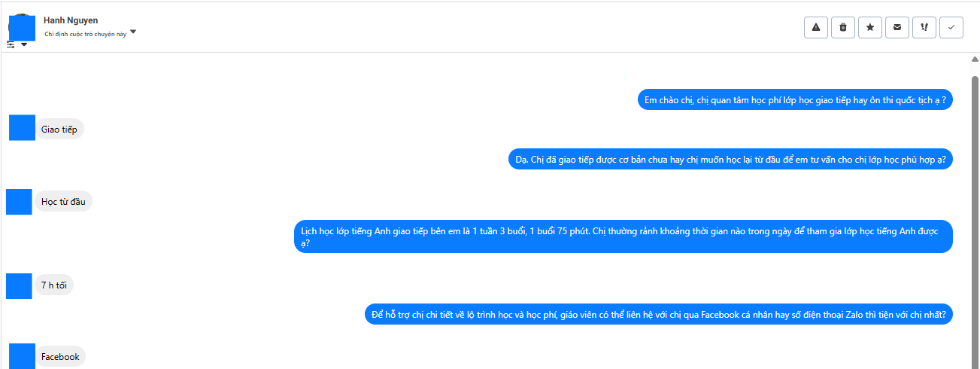Image resolution: width=980 pixels, height=369 pixels.
Task: Expand the "Chỉ định cuộc trò chuyện này" dropdown arrow
Action: pyautogui.click(x=133, y=32)
